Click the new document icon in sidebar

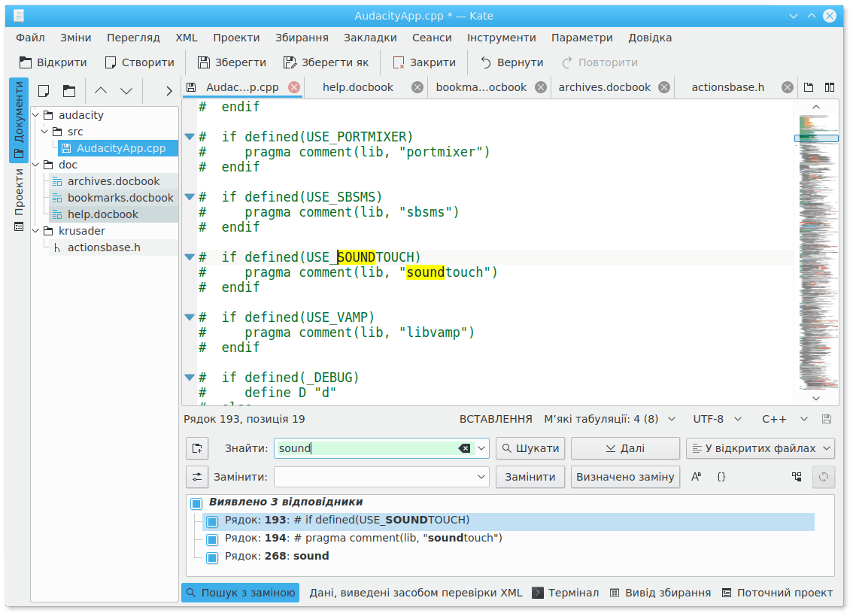(x=44, y=91)
